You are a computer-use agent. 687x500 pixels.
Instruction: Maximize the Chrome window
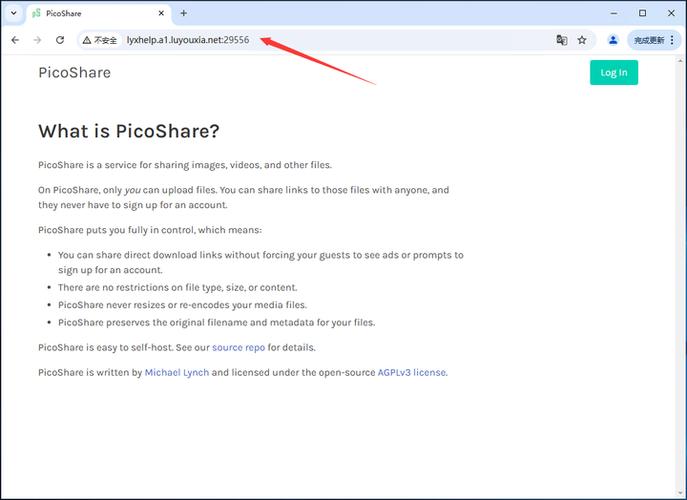tap(642, 13)
